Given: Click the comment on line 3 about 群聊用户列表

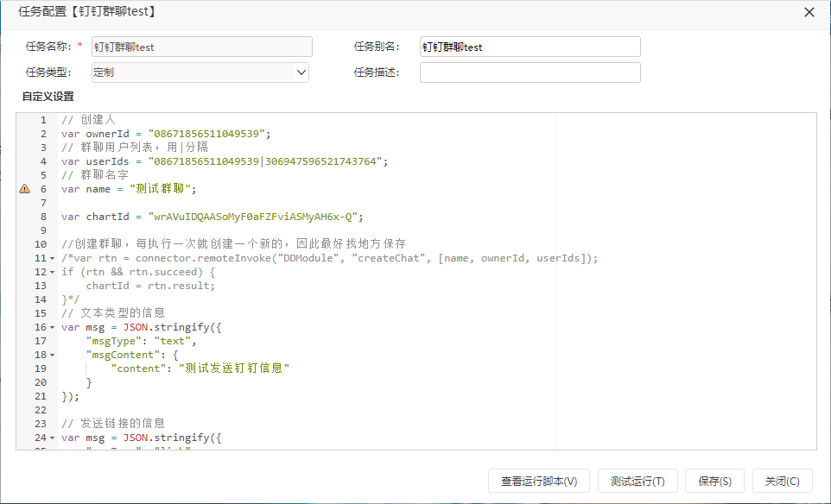Looking at the screenshot, I should (135, 148).
